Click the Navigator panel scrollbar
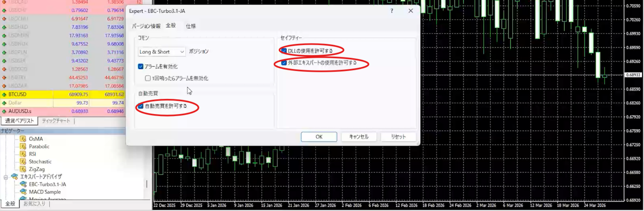Image resolution: width=644 pixels, height=211 pixels. click(147, 184)
